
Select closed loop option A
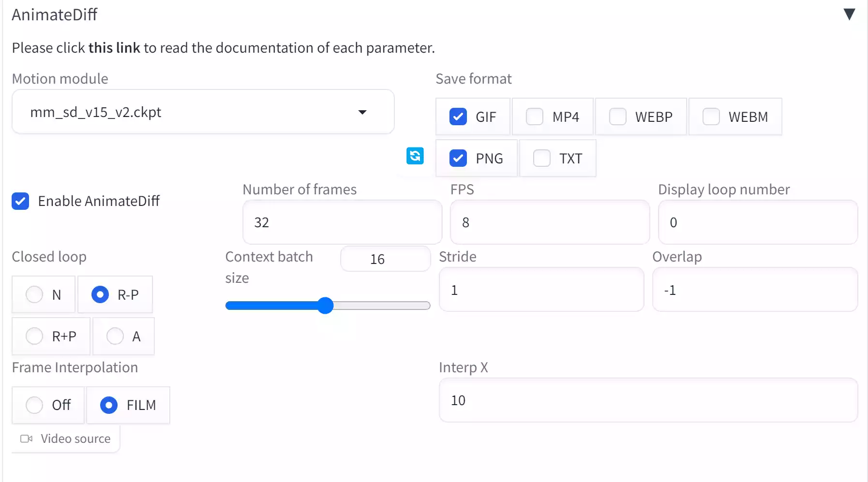pos(115,336)
